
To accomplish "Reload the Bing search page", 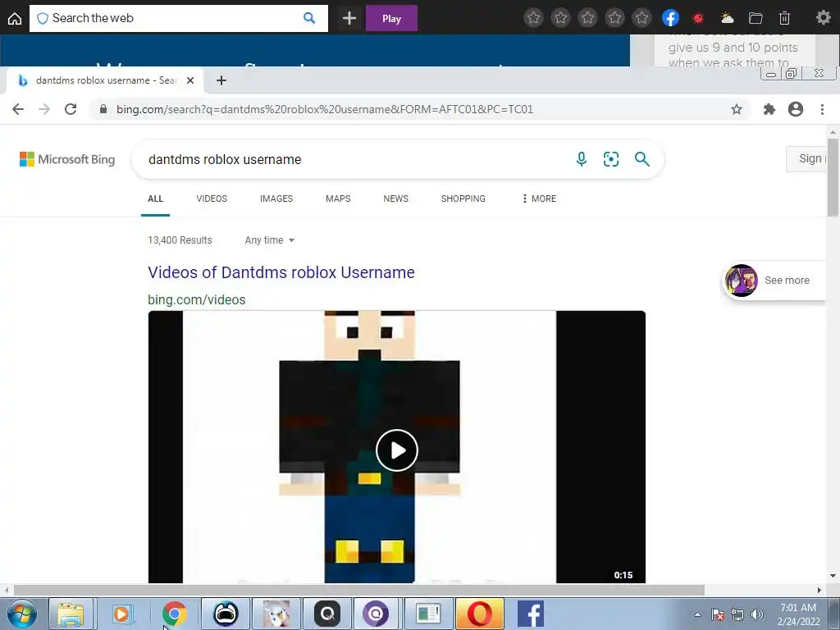I will coord(71,109).
